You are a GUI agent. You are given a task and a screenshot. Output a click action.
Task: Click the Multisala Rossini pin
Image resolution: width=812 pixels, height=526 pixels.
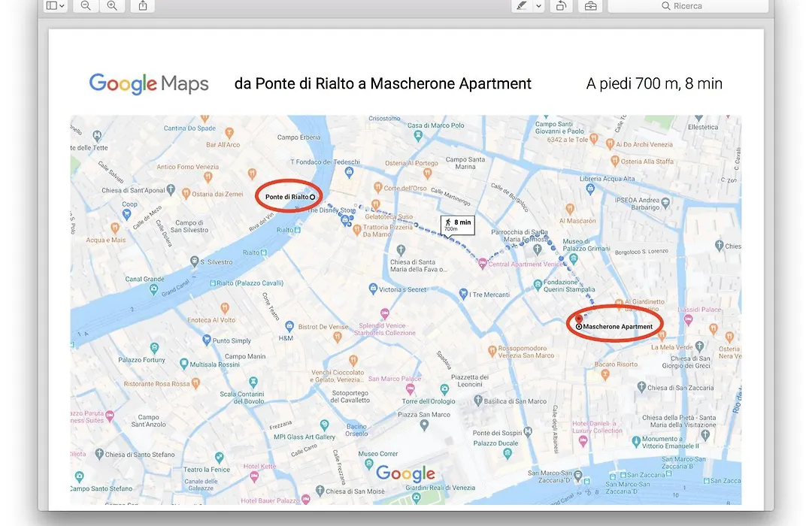click(184, 364)
